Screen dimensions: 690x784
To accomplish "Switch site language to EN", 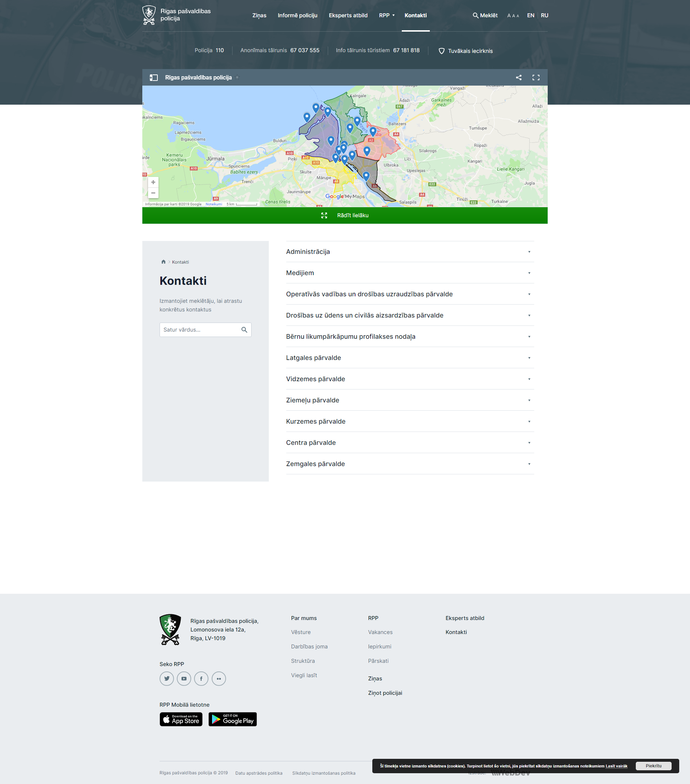I will [x=530, y=15].
